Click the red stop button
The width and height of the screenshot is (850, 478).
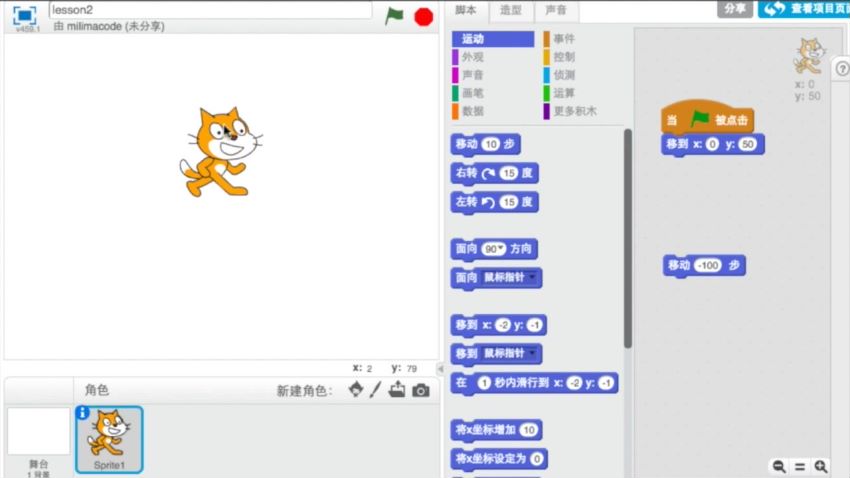[x=423, y=17]
